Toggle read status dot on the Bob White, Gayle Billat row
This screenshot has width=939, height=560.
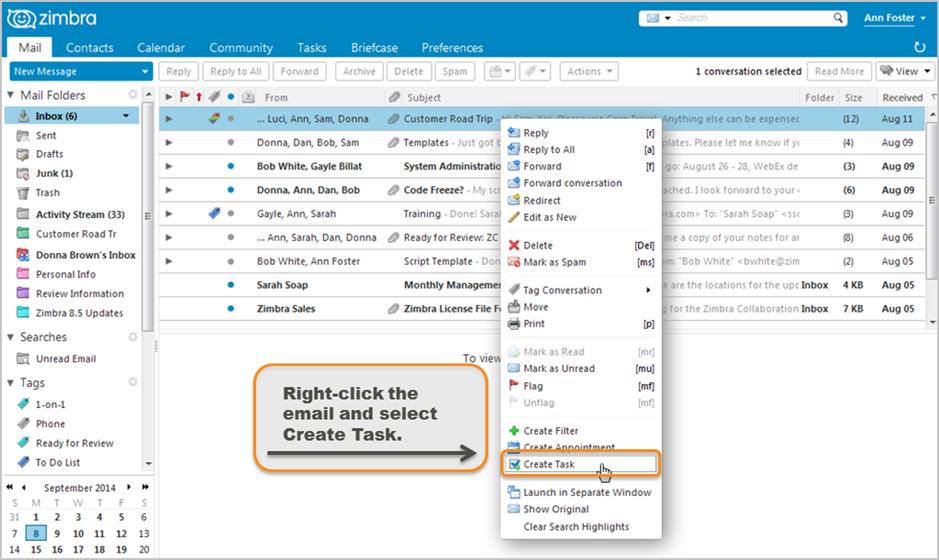click(231, 166)
